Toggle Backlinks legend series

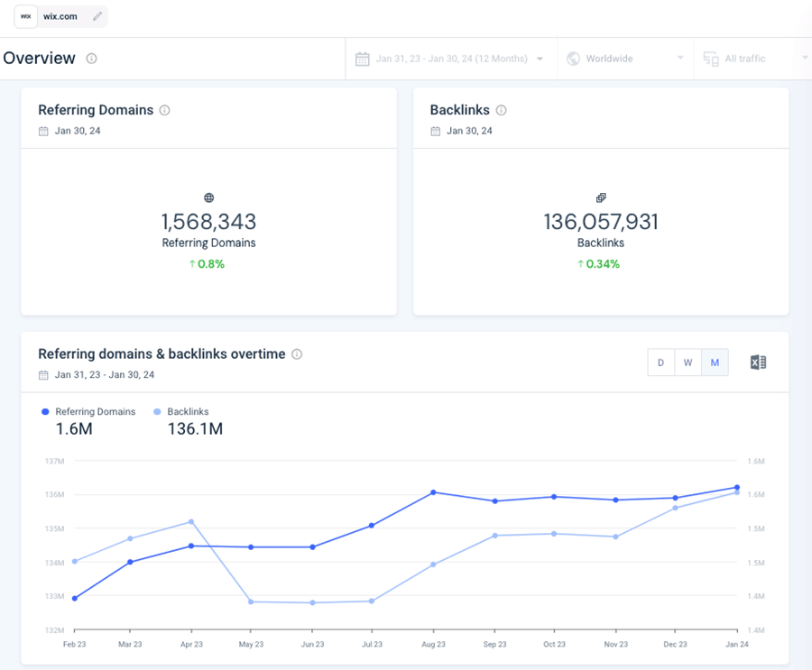tap(181, 411)
